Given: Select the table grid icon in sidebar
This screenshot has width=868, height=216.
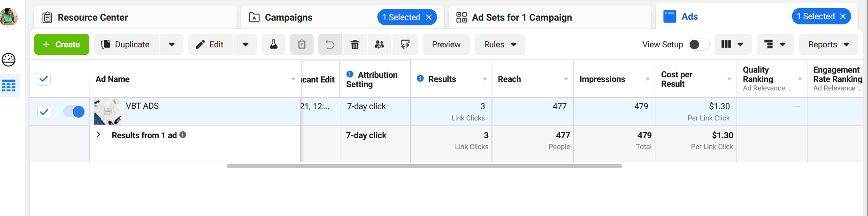Looking at the screenshot, I should click(9, 86).
